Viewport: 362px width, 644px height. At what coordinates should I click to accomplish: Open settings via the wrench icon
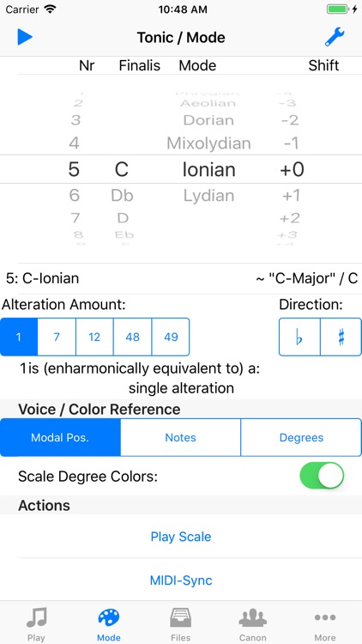(335, 37)
